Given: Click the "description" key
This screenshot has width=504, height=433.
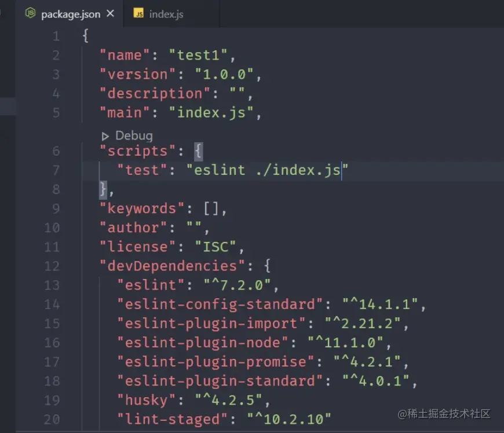Looking at the screenshot, I should click(155, 93).
